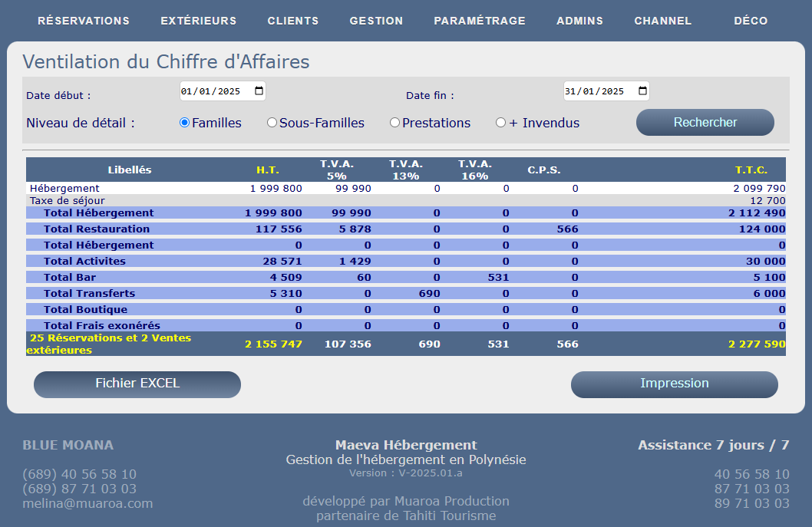Open the EXTÉRIEURS menu
The height and width of the screenshot is (527, 812).
point(198,21)
